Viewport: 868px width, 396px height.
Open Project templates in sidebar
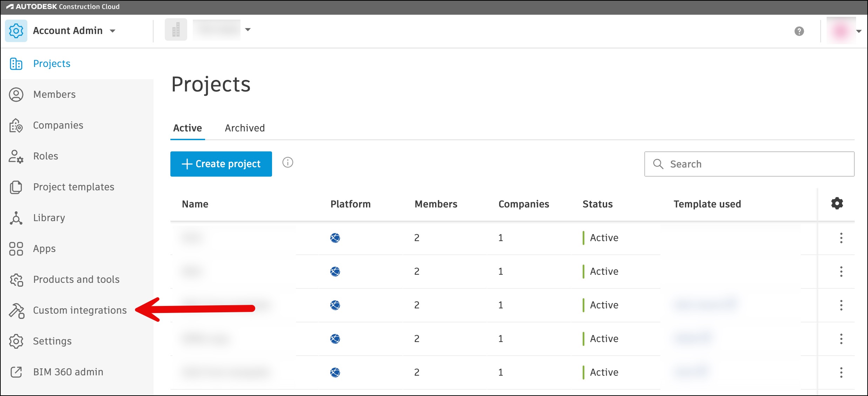pos(74,187)
